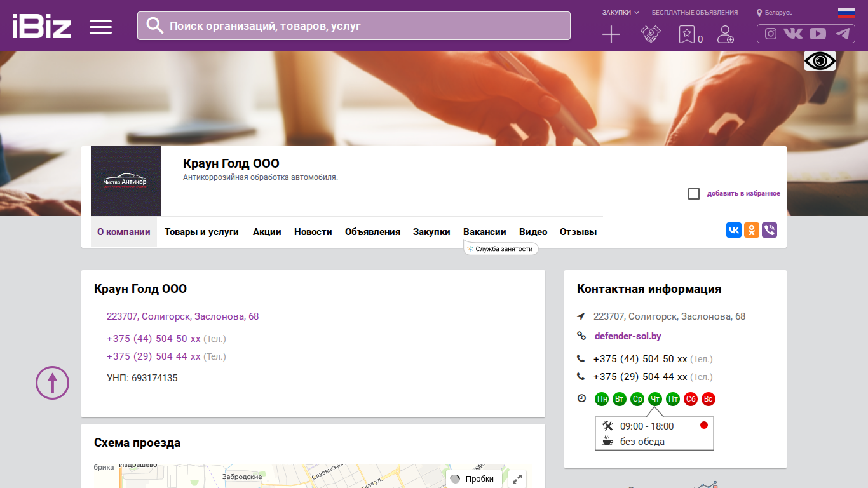Click Контактная информация heading
The width and height of the screenshot is (868, 488).
[649, 289]
